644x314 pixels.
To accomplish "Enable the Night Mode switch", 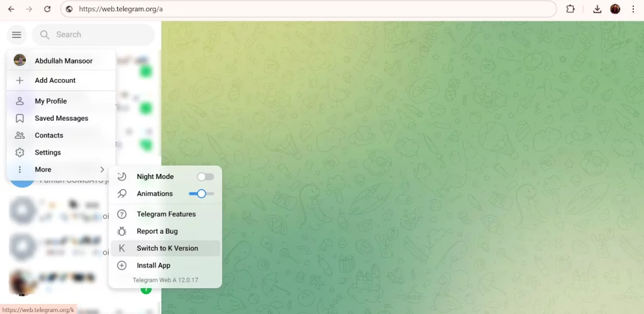I will (x=206, y=176).
